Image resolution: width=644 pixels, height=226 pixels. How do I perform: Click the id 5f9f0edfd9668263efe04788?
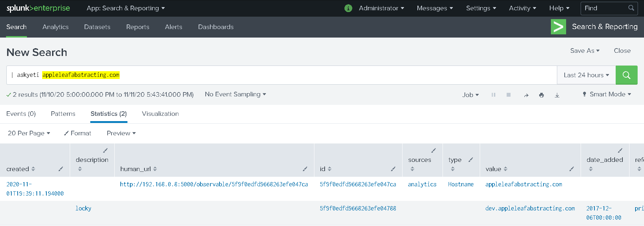[358, 208]
